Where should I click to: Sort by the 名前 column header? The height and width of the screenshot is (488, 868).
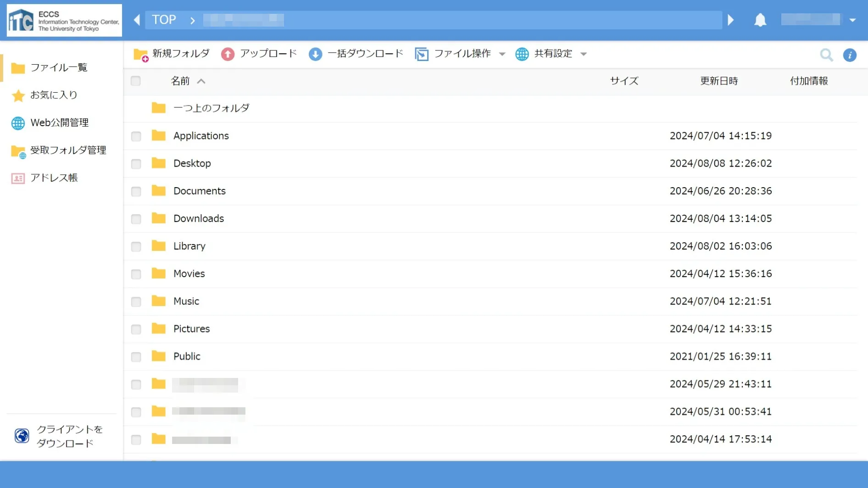click(x=180, y=81)
